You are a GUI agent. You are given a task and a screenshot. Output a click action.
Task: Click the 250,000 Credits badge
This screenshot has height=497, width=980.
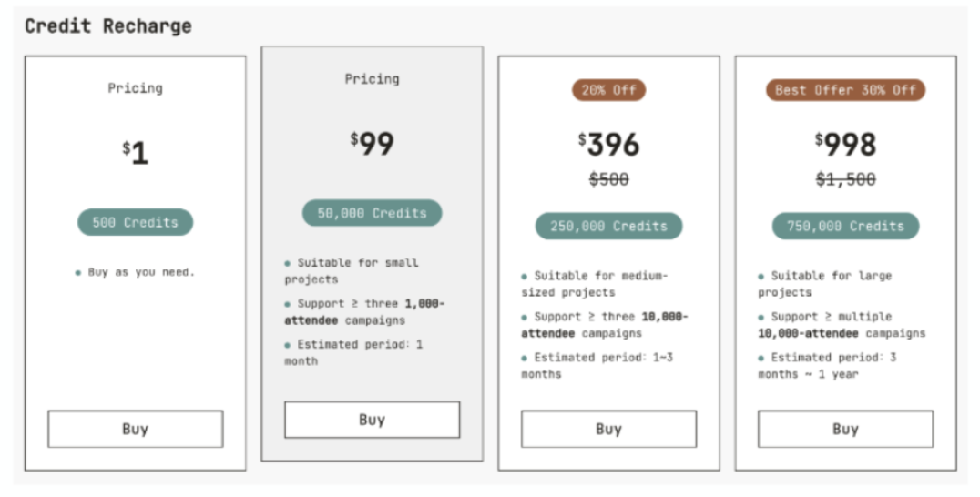[608, 226]
